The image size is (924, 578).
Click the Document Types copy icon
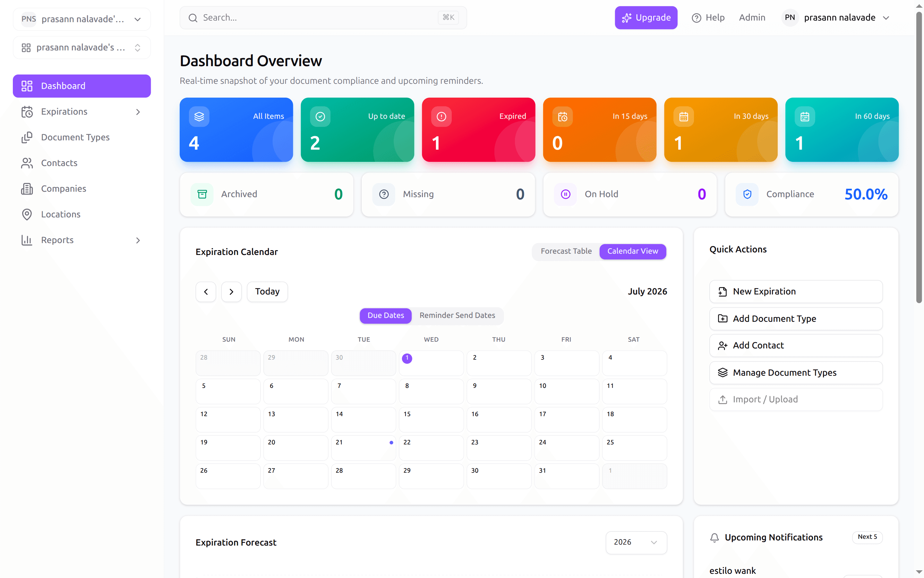pos(27,137)
